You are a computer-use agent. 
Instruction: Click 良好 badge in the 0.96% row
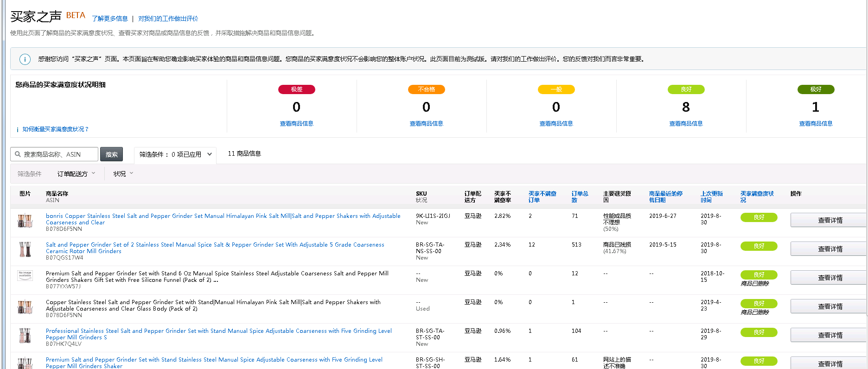point(759,332)
